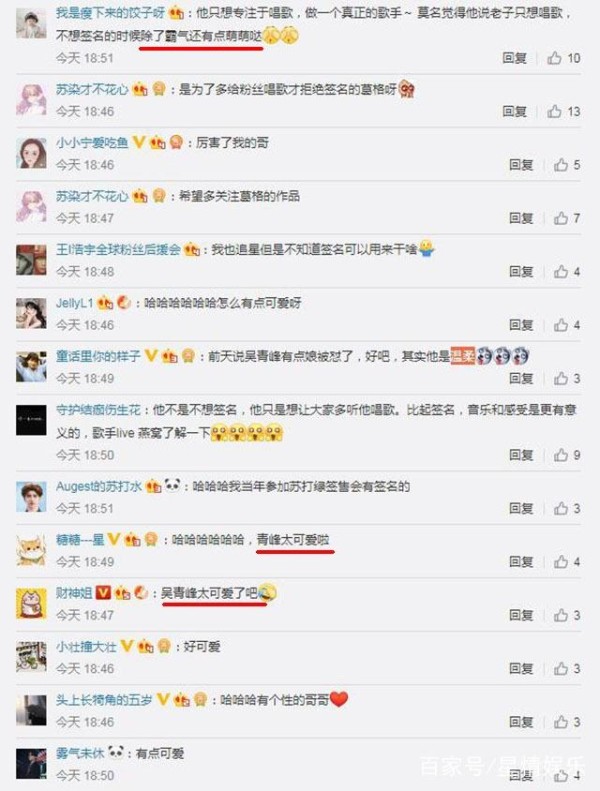Click Augest的苏打水 username
The height and width of the screenshot is (791, 600).
click(98, 486)
